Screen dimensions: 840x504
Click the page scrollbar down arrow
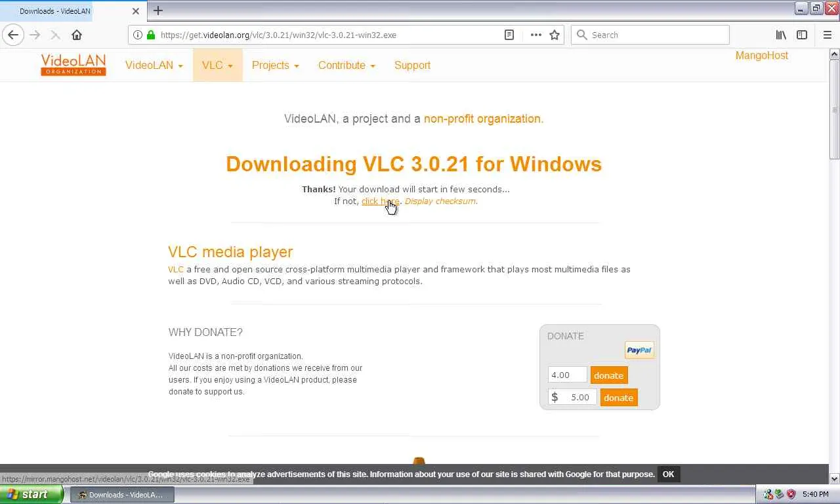835,479
